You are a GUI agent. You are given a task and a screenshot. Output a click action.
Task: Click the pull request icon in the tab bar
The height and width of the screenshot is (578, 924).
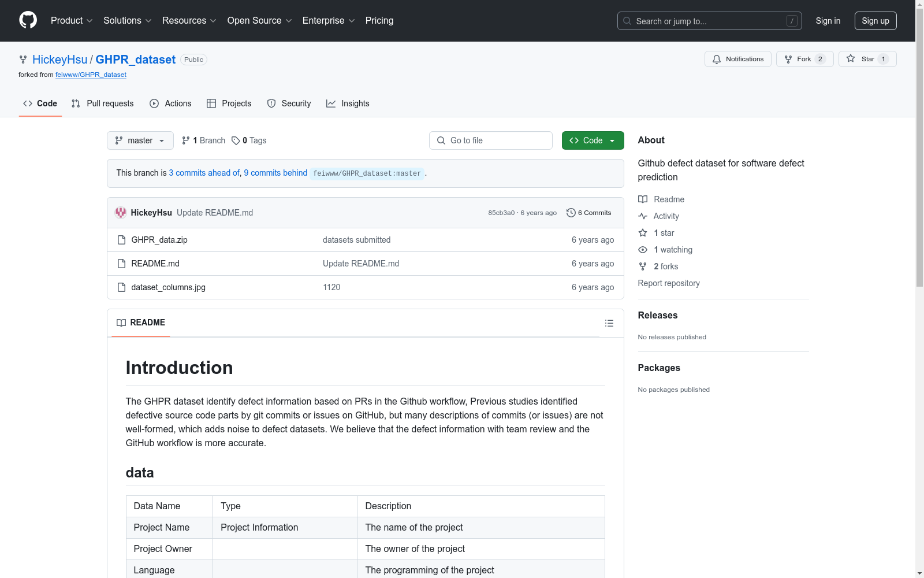tap(76, 103)
